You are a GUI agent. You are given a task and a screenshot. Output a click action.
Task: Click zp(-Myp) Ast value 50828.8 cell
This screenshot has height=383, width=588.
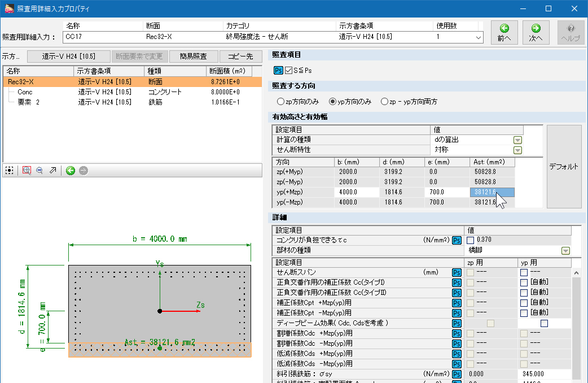point(492,182)
